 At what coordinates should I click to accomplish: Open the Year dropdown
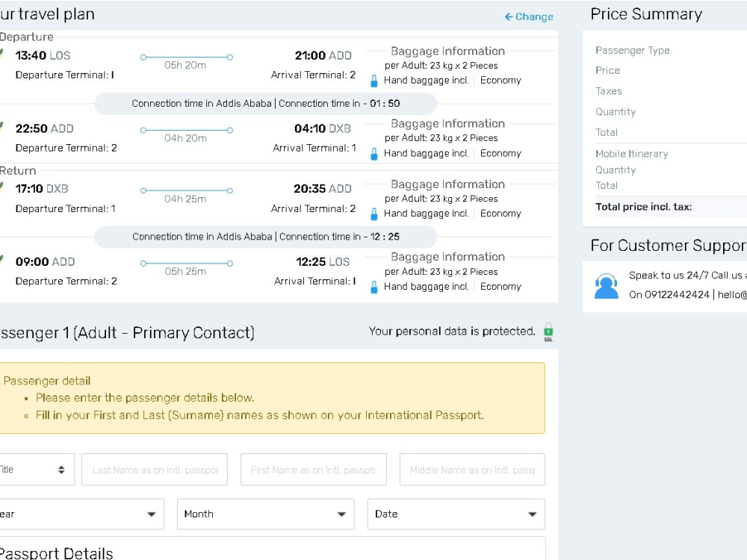82,514
